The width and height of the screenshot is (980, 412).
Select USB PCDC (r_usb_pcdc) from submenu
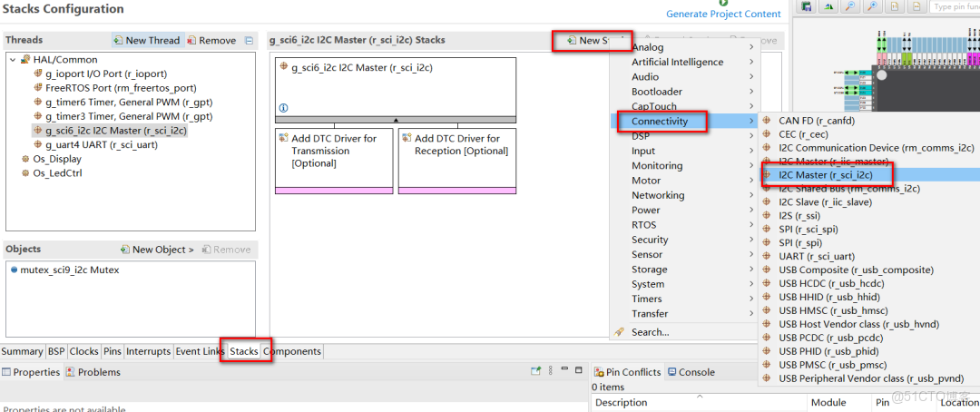tap(868, 338)
